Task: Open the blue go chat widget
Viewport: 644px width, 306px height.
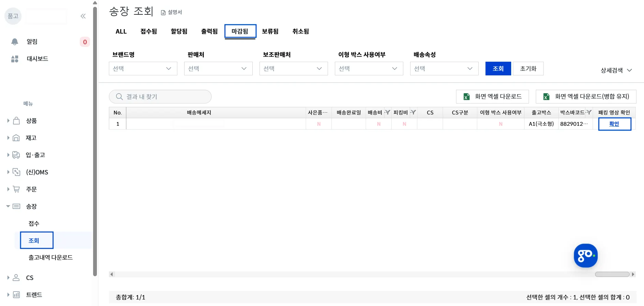Action: pyautogui.click(x=585, y=256)
